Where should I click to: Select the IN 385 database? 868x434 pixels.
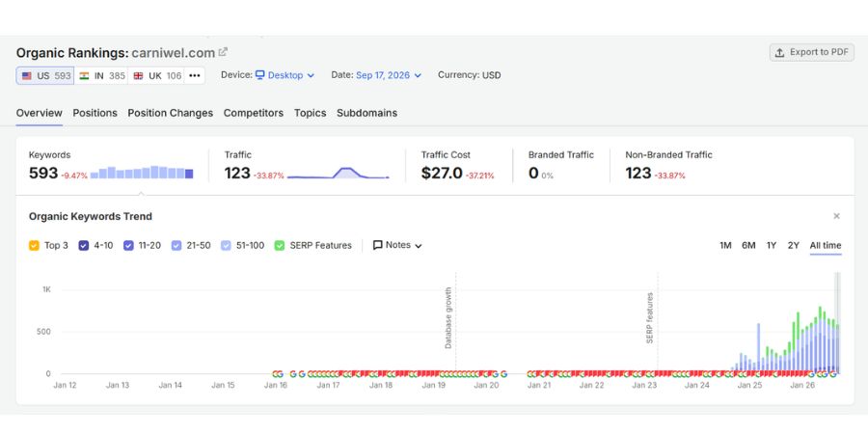pyautogui.click(x=102, y=76)
